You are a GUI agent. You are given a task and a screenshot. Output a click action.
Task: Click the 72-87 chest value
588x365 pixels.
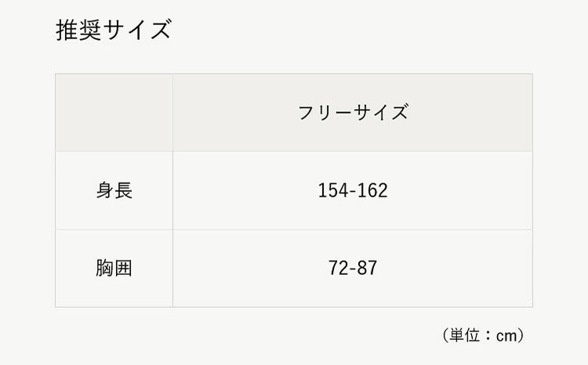click(x=353, y=269)
